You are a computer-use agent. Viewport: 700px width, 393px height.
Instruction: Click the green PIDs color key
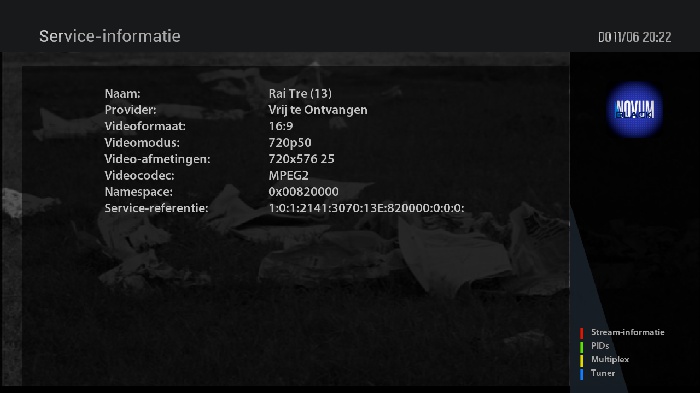[581, 347]
